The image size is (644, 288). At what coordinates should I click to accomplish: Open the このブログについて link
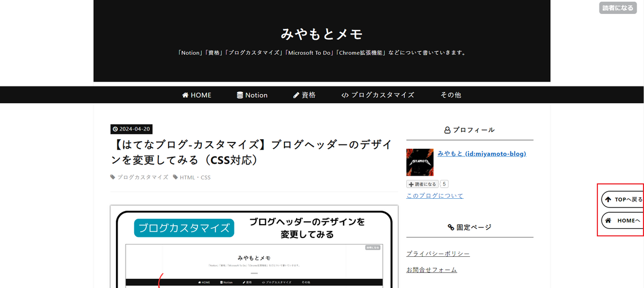[x=435, y=196]
